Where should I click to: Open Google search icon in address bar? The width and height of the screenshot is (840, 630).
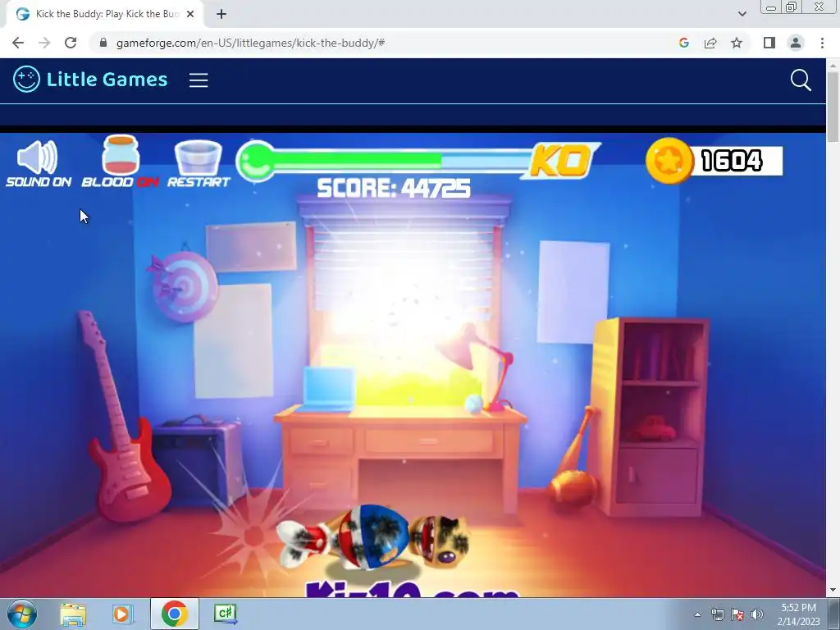pyautogui.click(x=683, y=43)
